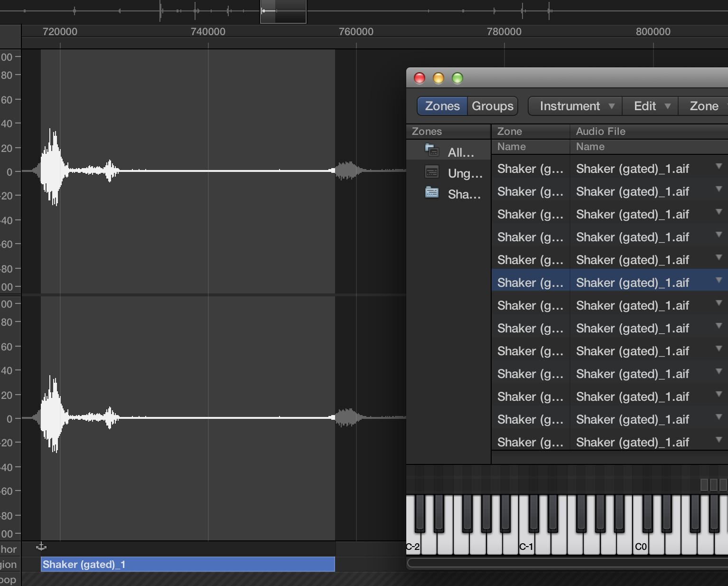Open audio file dropdown on first zone row
The image size is (728, 586).
pos(719,166)
